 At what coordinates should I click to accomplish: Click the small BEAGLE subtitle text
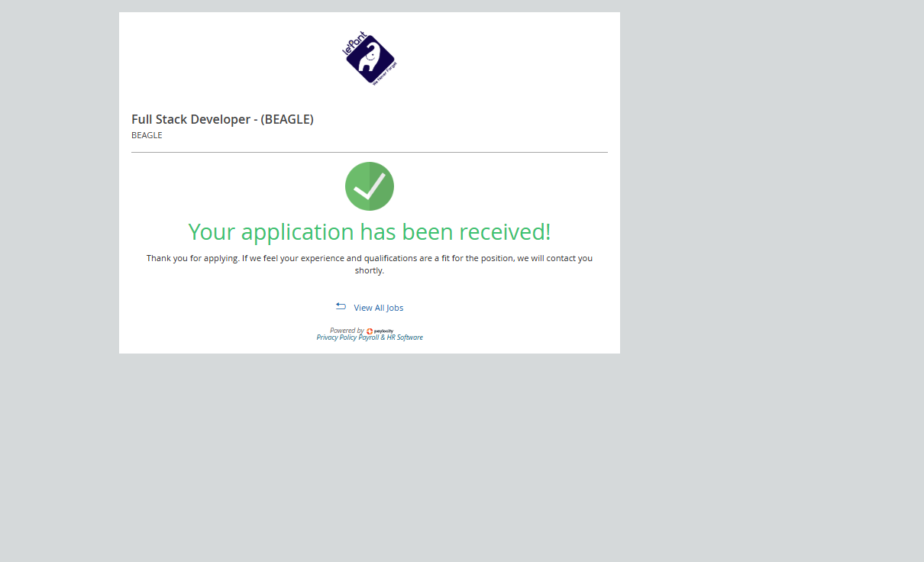tap(147, 135)
